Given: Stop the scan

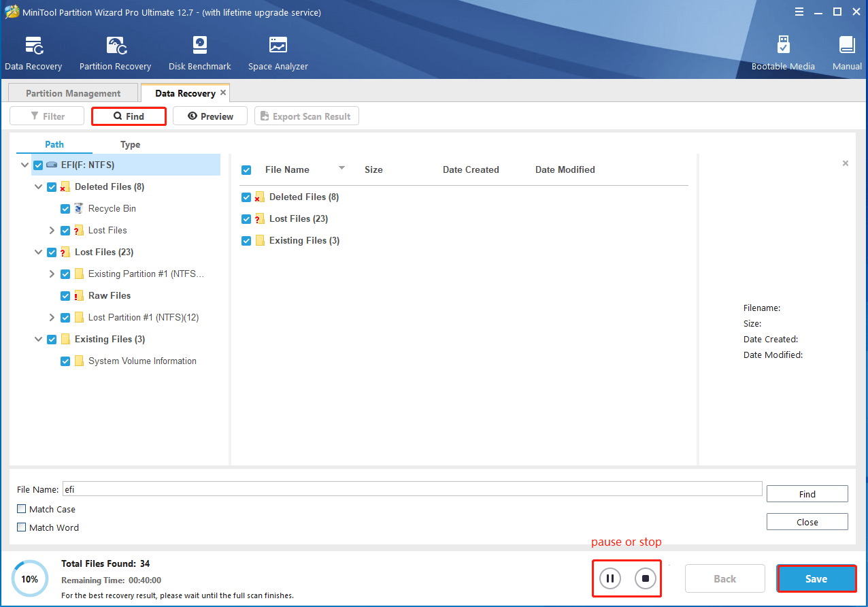Looking at the screenshot, I should pyautogui.click(x=646, y=579).
